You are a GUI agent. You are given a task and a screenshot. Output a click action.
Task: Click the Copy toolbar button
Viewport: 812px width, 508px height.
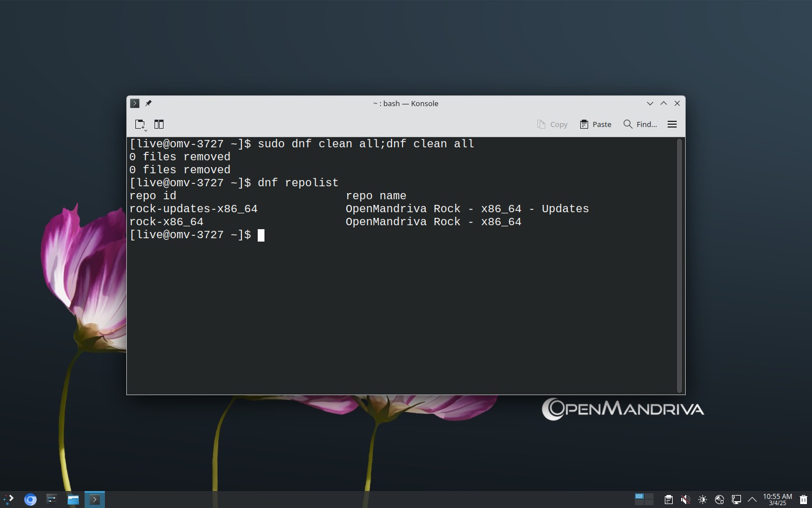[552, 124]
